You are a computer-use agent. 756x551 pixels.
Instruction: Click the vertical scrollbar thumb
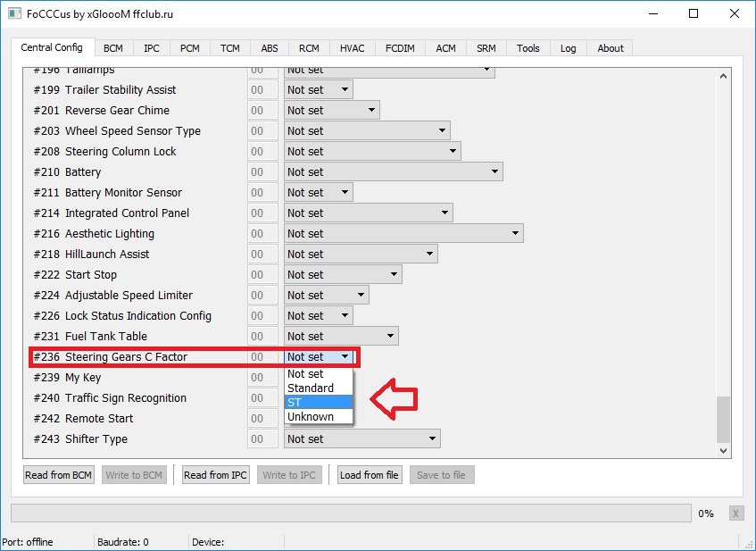coord(724,418)
